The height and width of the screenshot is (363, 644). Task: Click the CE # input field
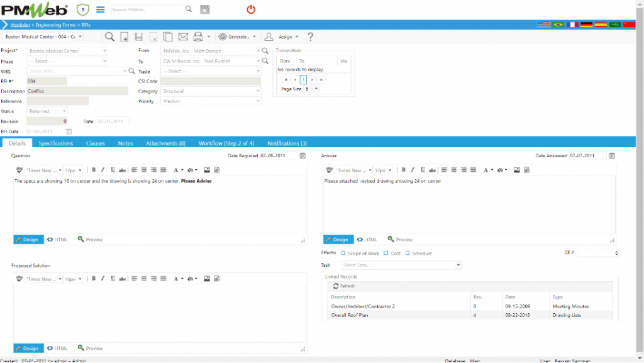click(x=597, y=253)
